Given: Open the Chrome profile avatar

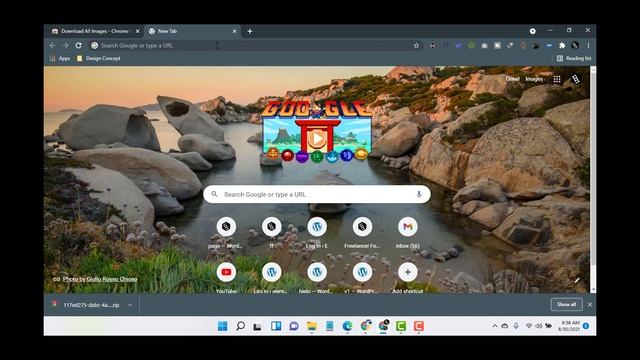Looking at the screenshot, I should tap(575, 45).
